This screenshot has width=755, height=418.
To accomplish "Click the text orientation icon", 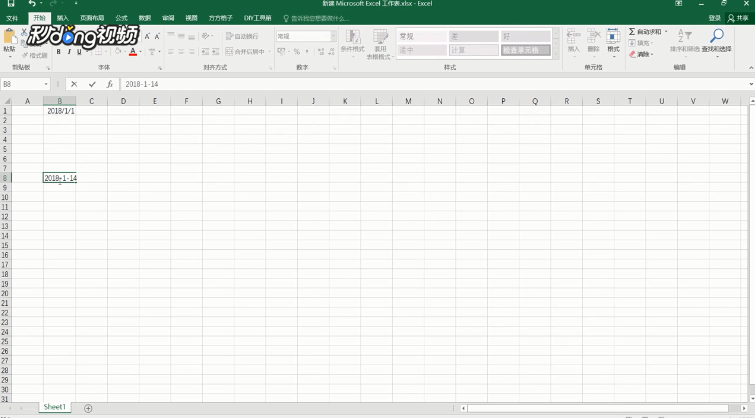I will 206,36.
